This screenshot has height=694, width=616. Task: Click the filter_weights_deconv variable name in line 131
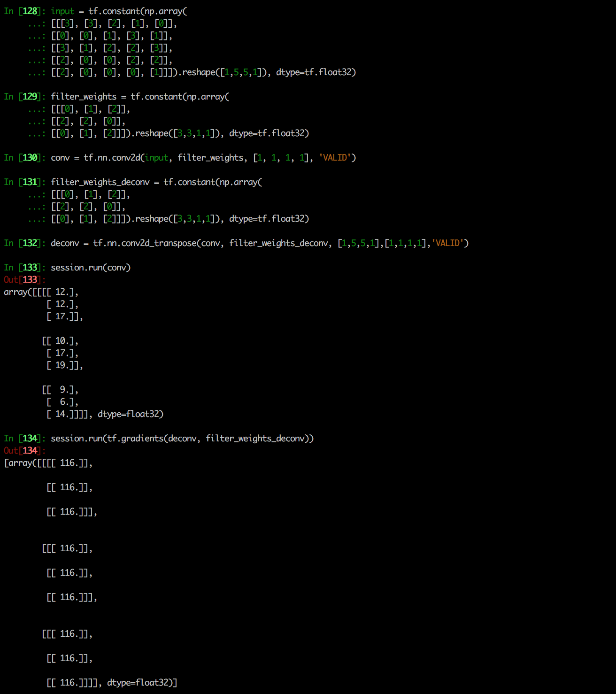click(100, 182)
